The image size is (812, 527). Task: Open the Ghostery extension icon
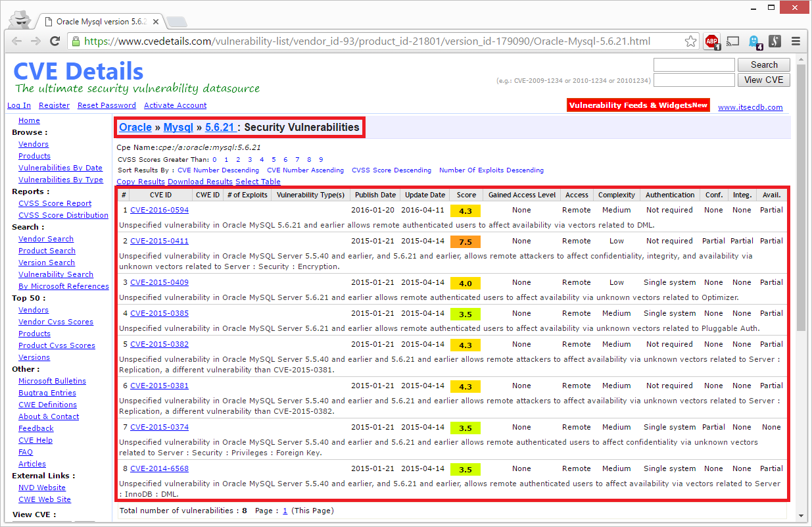pyautogui.click(x=755, y=41)
